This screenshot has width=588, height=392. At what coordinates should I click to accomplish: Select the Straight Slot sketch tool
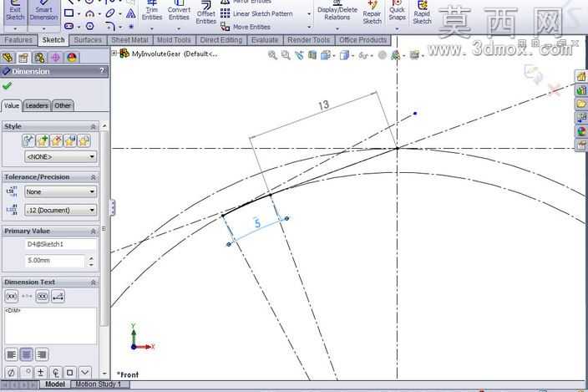[69, 26]
